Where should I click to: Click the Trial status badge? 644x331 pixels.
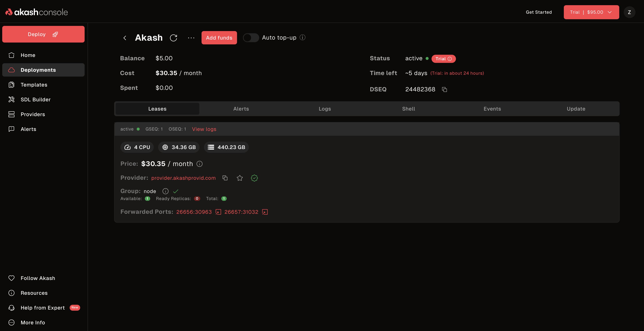(x=443, y=59)
